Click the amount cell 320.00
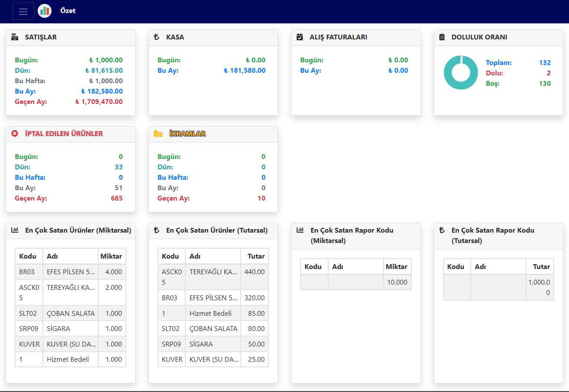The image size is (569, 392). [x=254, y=298]
